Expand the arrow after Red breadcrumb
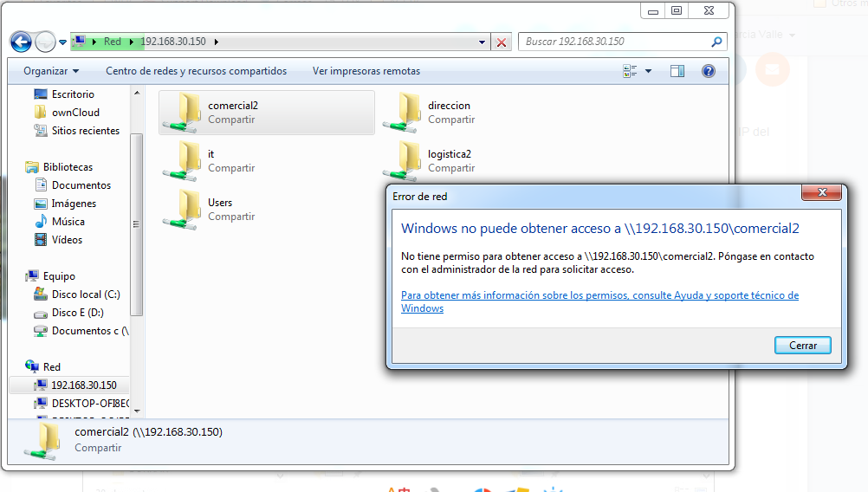868x492 pixels. coord(131,42)
